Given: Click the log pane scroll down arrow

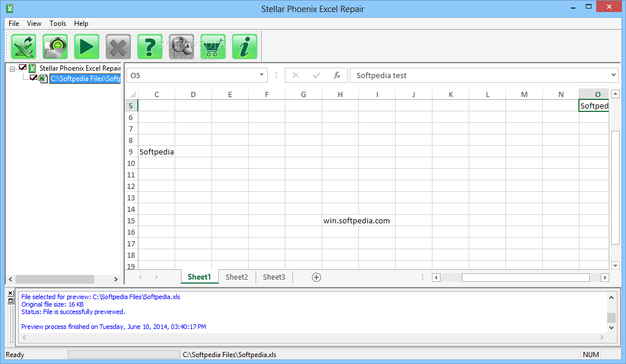Looking at the screenshot, I should 611,327.
